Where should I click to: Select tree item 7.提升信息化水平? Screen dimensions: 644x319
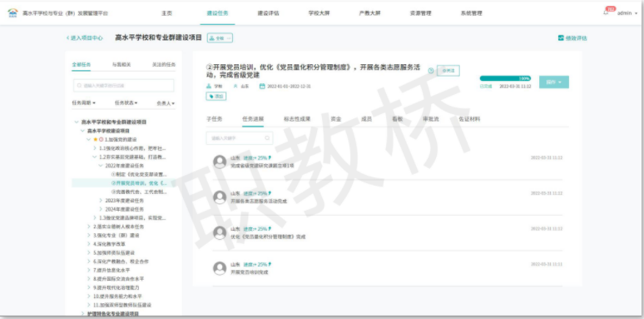pyautogui.click(x=111, y=270)
